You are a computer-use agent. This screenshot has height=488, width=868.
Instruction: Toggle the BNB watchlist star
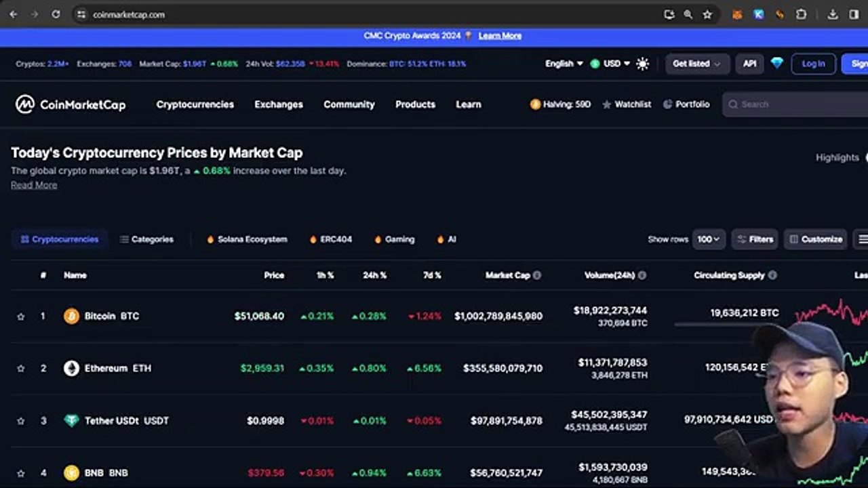tap(21, 473)
